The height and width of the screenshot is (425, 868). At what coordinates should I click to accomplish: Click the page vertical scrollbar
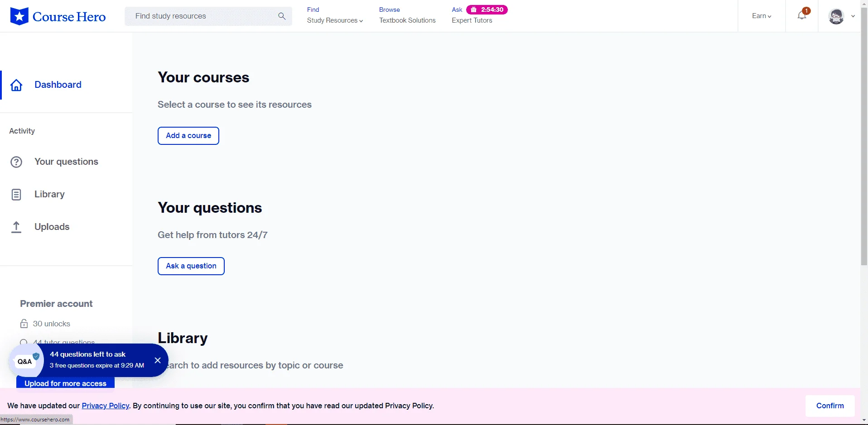(x=864, y=136)
